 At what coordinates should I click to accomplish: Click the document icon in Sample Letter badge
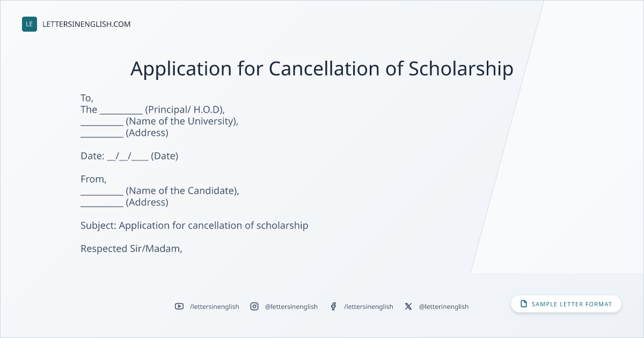pyautogui.click(x=524, y=304)
